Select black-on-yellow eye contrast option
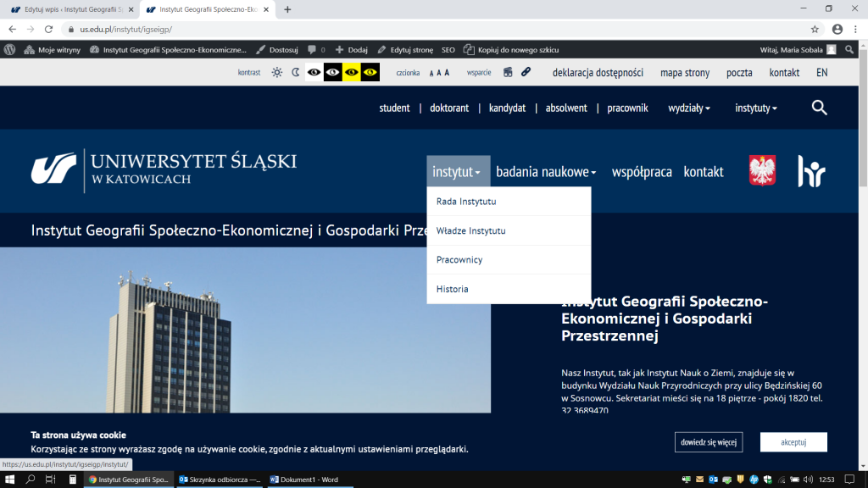The image size is (868, 488). (x=352, y=73)
